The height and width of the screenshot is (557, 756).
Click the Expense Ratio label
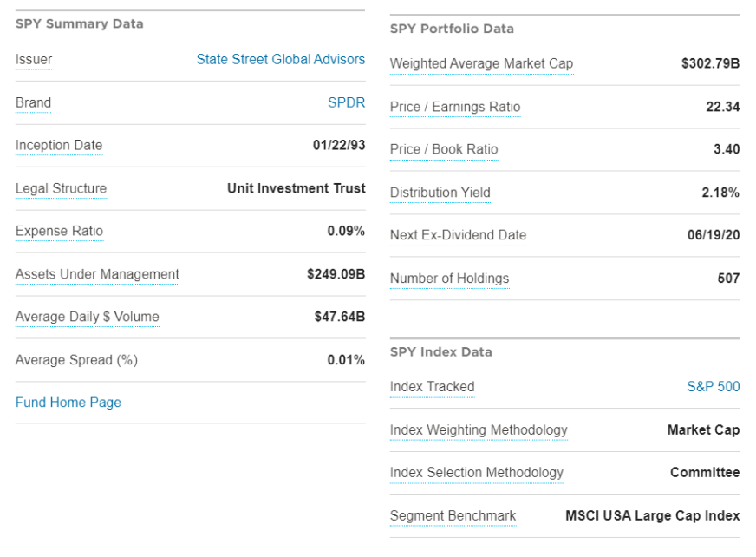(59, 231)
